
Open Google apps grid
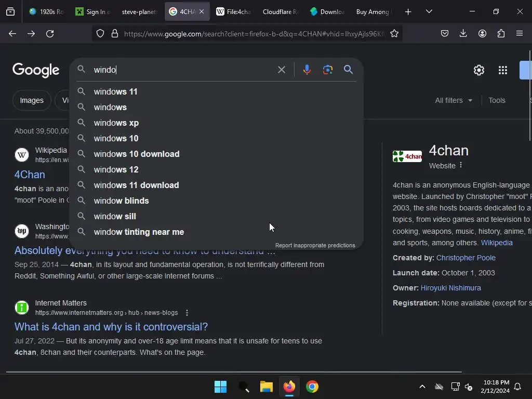(x=503, y=70)
